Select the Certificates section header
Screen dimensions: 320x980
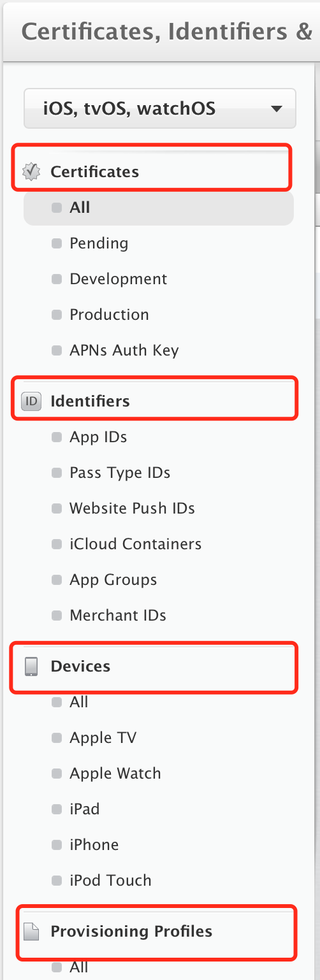pos(95,172)
